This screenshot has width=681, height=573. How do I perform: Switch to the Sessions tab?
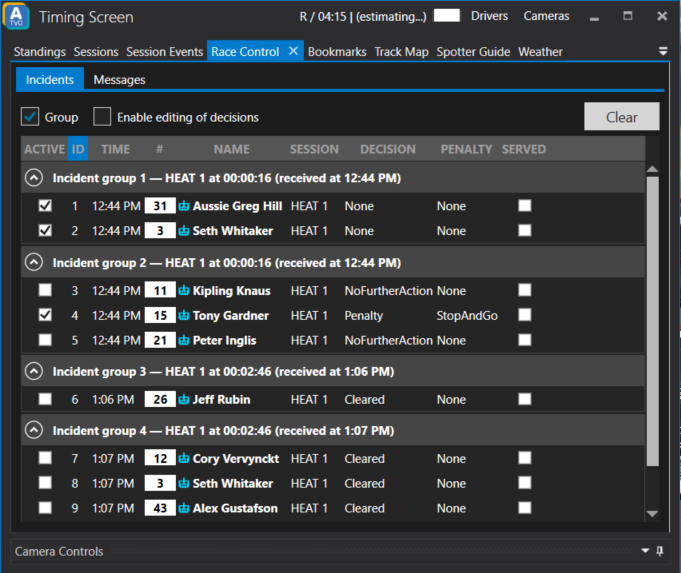point(96,52)
